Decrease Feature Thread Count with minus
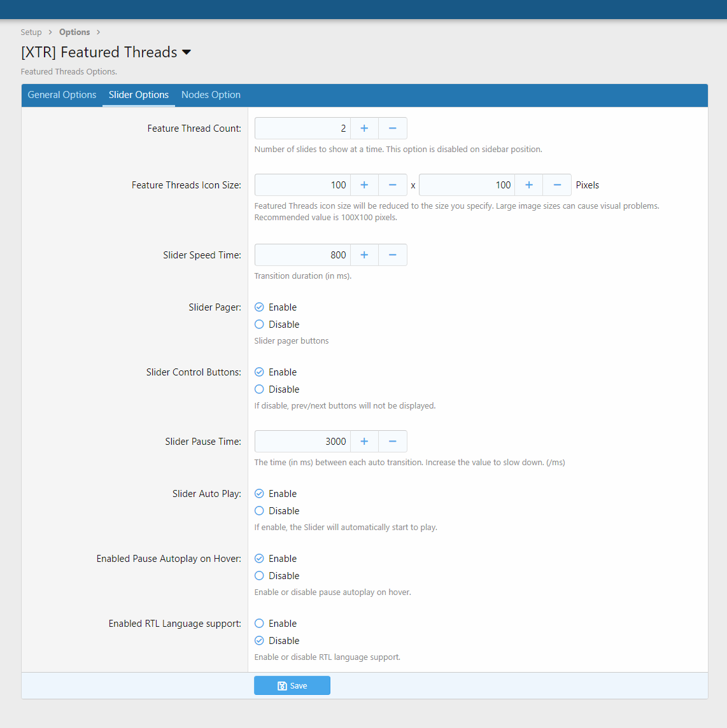 [393, 128]
